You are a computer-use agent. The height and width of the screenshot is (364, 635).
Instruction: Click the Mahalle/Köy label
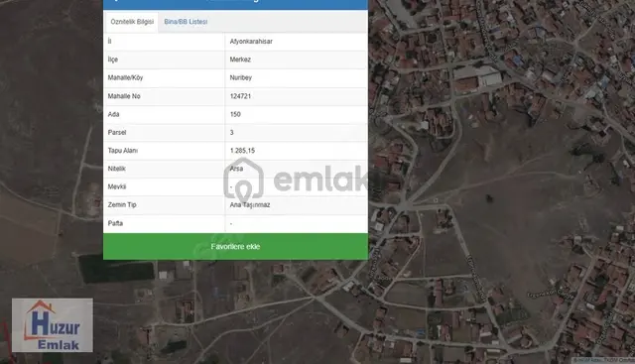[125, 77]
